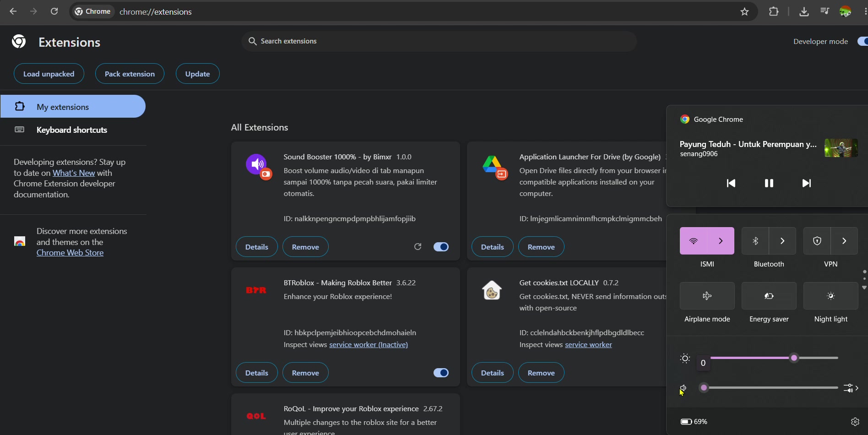Turn on Night light
Image resolution: width=868 pixels, height=435 pixels.
click(831, 296)
